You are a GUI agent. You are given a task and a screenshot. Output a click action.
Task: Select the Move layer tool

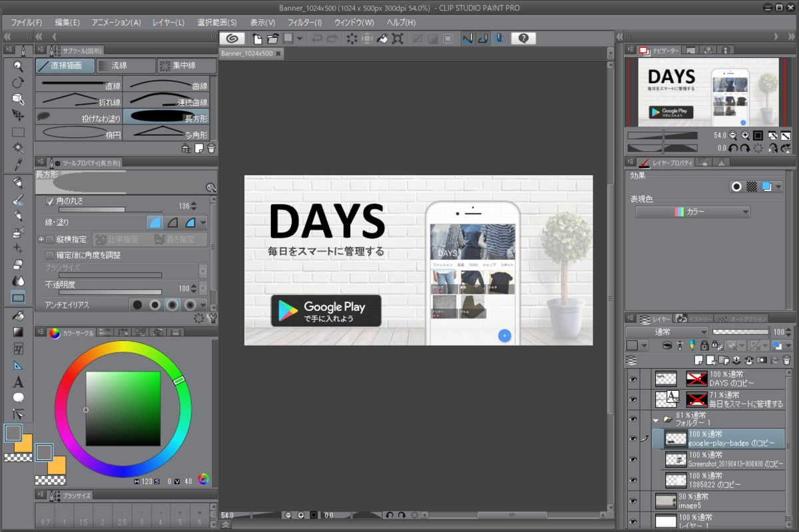pyautogui.click(x=18, y=115)
